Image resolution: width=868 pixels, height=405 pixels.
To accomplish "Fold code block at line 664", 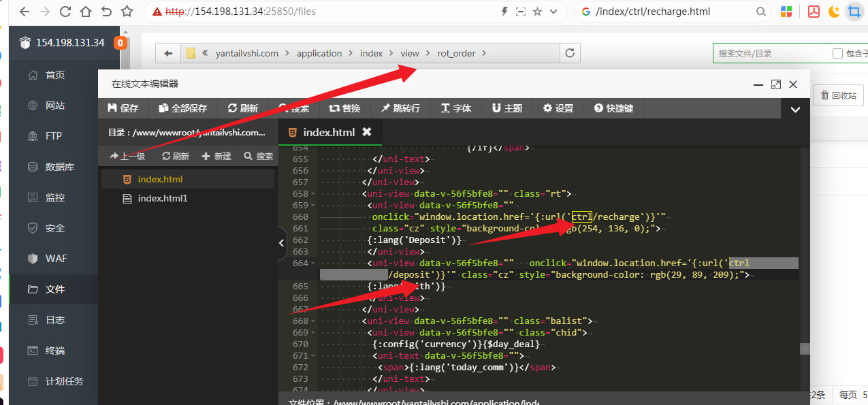I will (x=314, y=263).
